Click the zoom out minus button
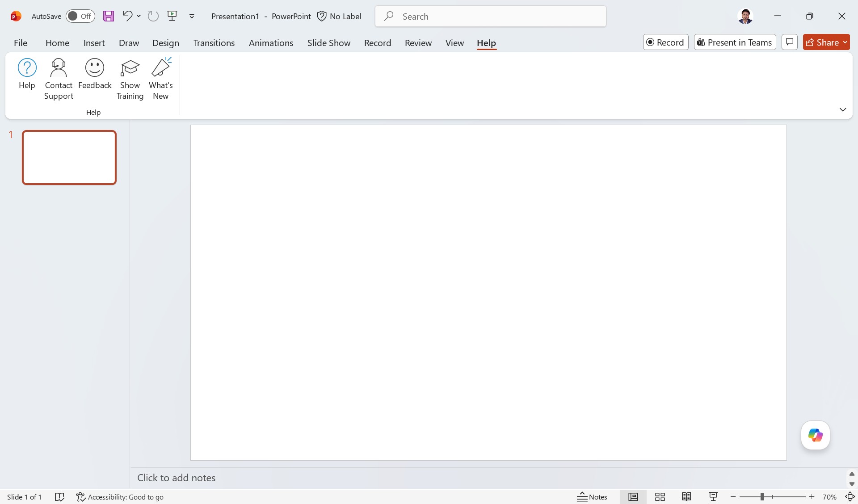 pyautogui.click(x=733, y=497)
